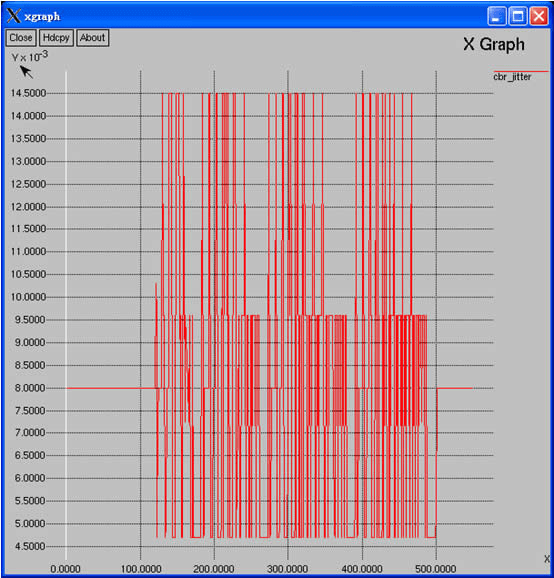Select the 8.0000 y-axis value
Image resolution: width=554 pixels, height=578 pixels.
pyautogui.click(x=30, y=388)
